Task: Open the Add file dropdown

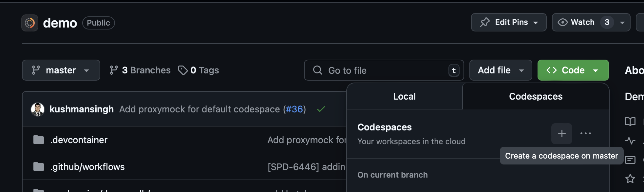Action: (501, 70)
